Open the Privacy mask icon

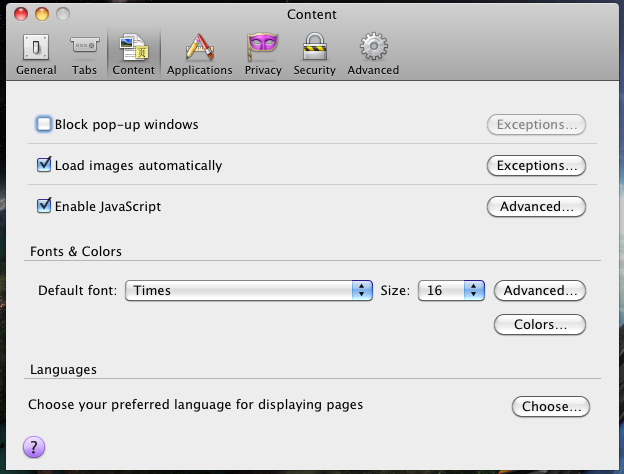(x=263, y=47)
